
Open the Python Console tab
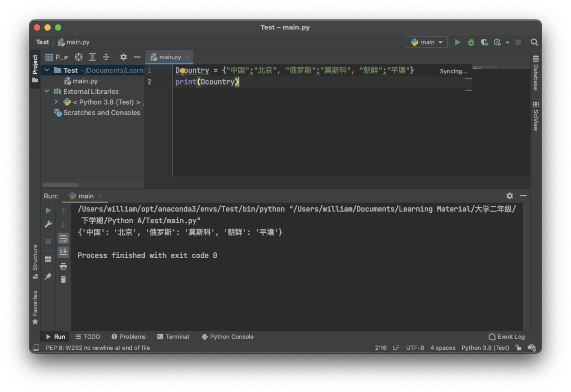pyautogui.click(x=228, y=337)
